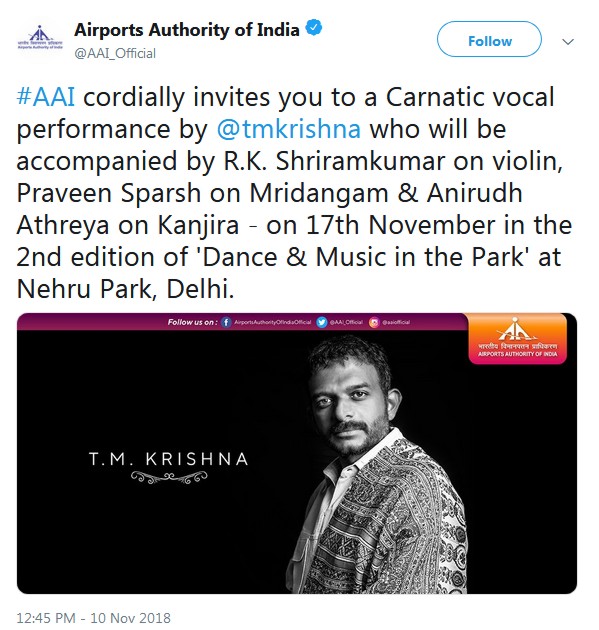The width and height of the screenshot is (599, 630).
Task: Click the Airports Authority of India avatar
Action: [40, 38]
